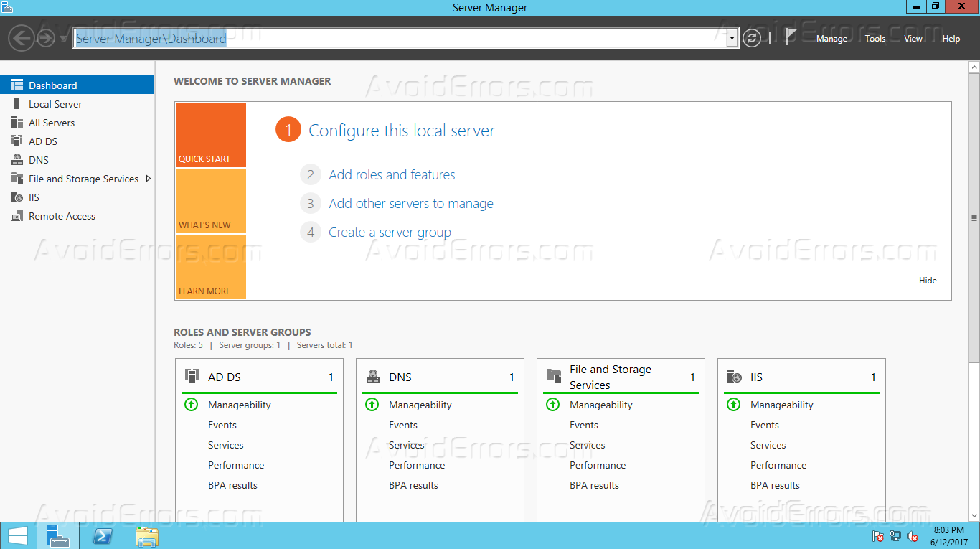Image resolution: width=980 pixels, height=549 pixels.
Task: Click the green Manageability status icon in AD DS tile
Action: [x=191, y=405]
